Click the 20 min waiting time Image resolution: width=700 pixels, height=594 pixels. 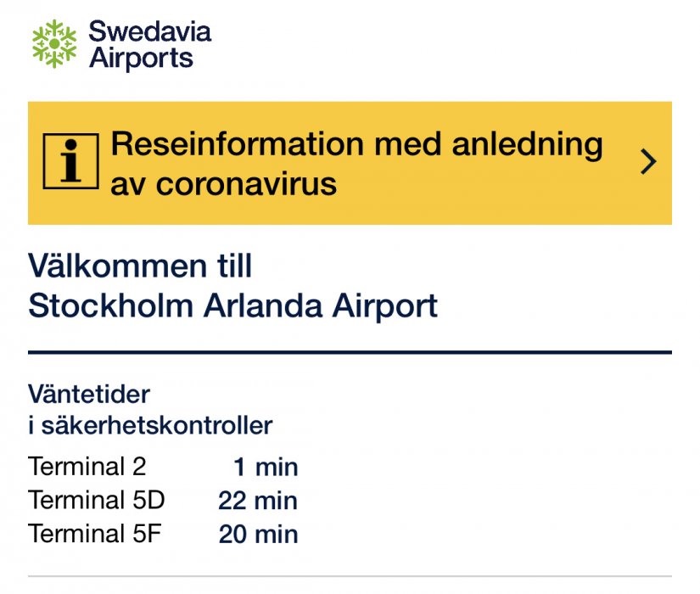[x=258, y=535]
